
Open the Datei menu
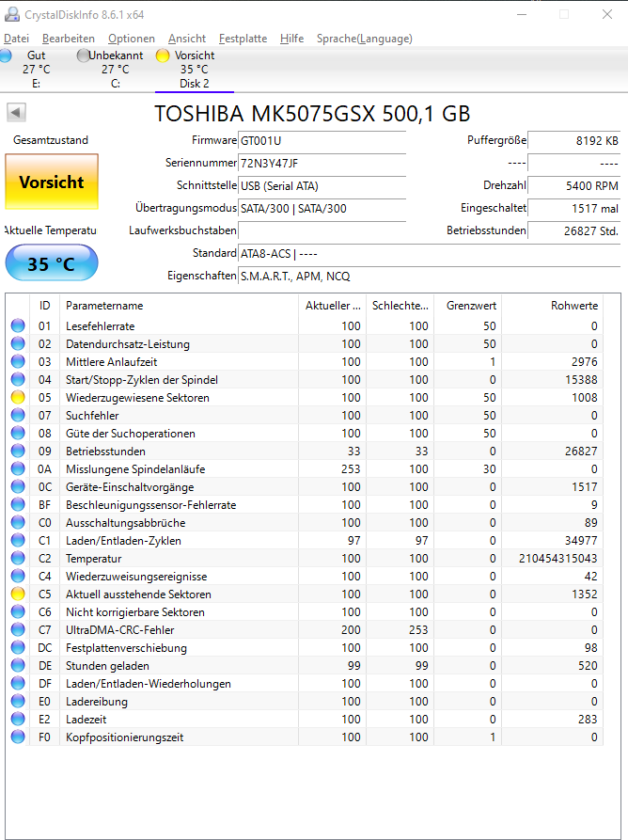tap(16, 39)
